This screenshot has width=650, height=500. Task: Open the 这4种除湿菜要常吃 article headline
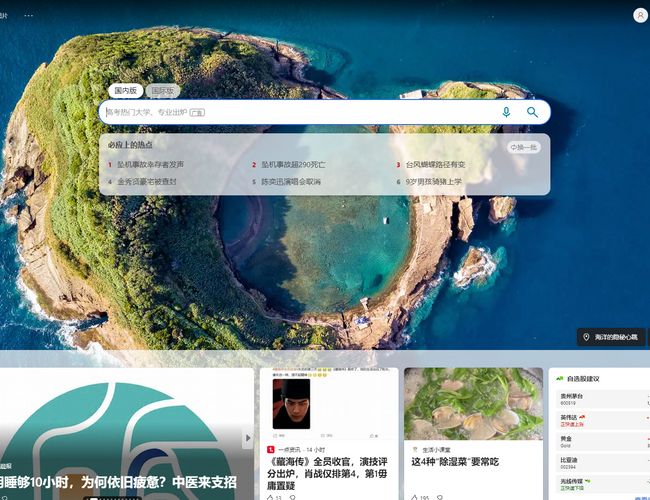pyautogui.click(x=455, y=461)
